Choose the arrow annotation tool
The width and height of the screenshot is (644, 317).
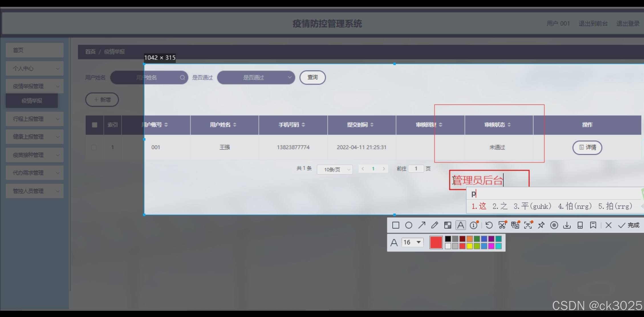click(422, 225)
